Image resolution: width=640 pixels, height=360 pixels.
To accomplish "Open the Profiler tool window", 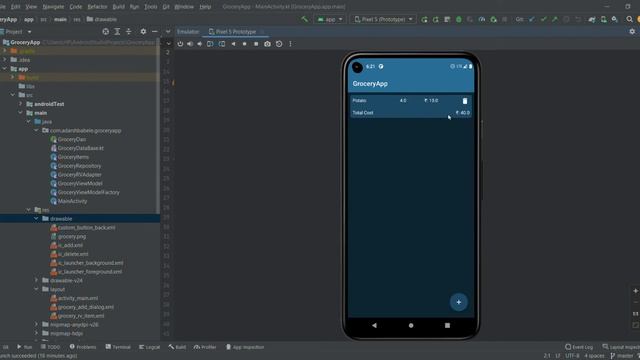I will point(205,347).
